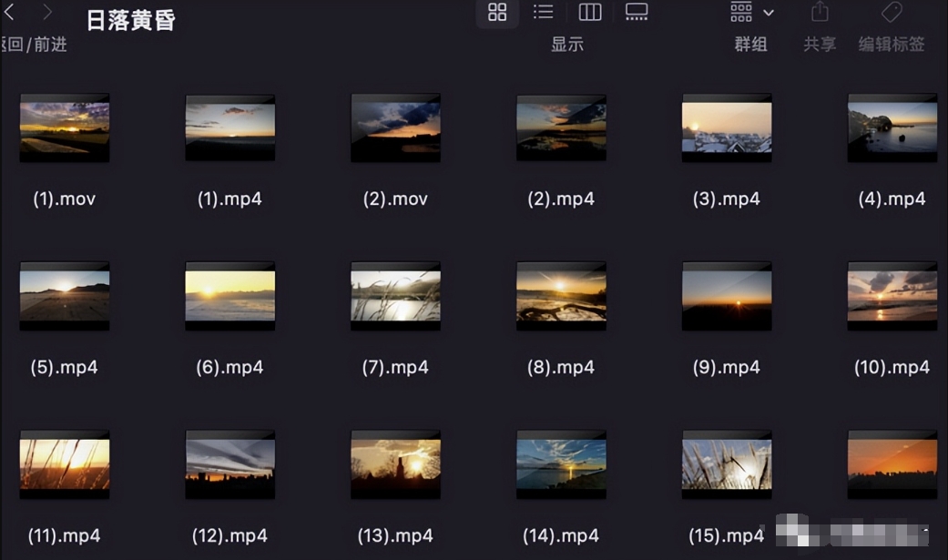948x560 pixels.
Task: Go forward with the right arrow
Action: click(47, 12)
